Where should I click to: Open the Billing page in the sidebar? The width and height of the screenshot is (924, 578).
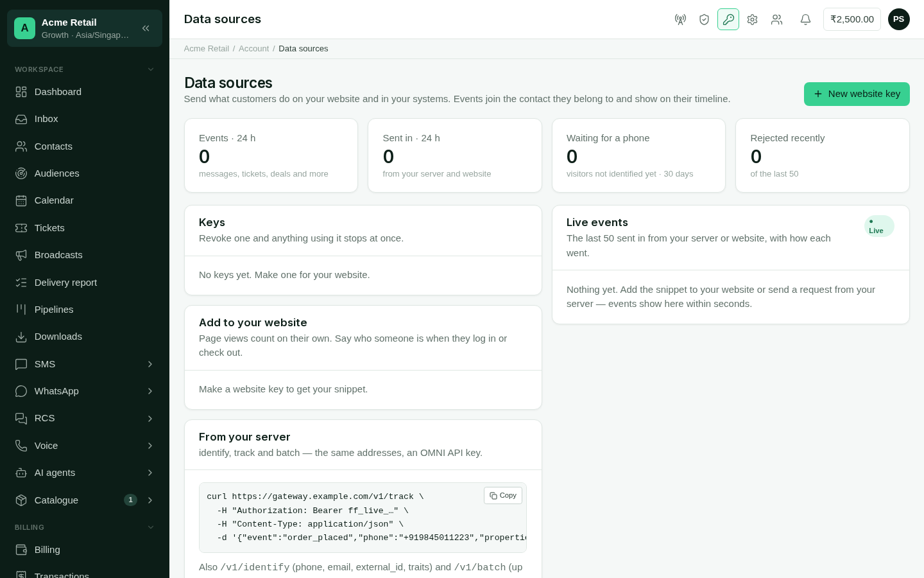(x=85, y=550)
